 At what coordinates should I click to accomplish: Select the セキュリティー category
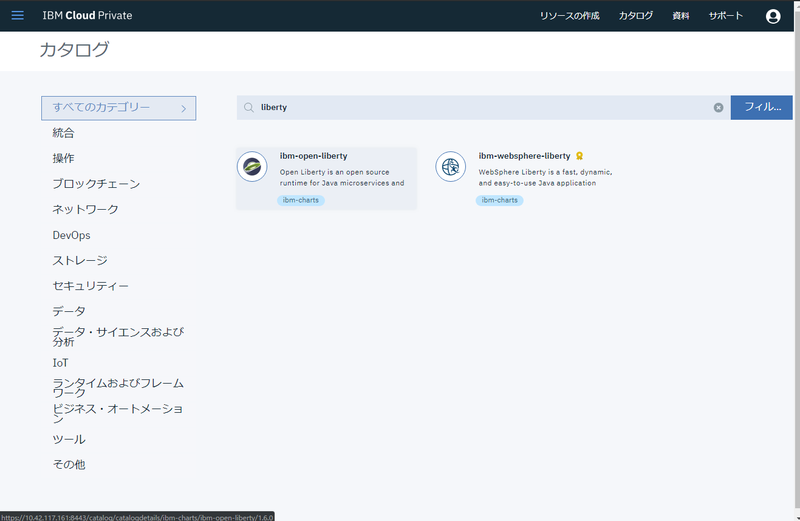point(90,286)
